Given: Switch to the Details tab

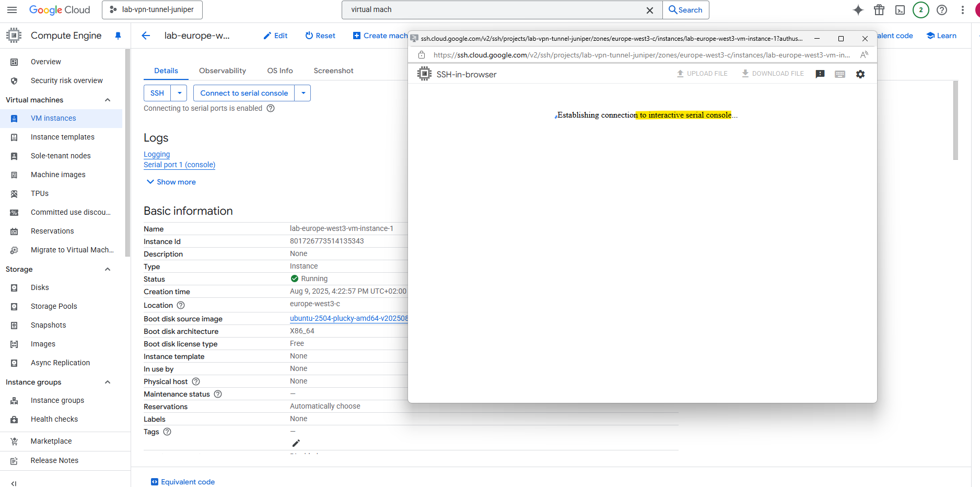Looking at the screenshot, I should coord(166,71).
